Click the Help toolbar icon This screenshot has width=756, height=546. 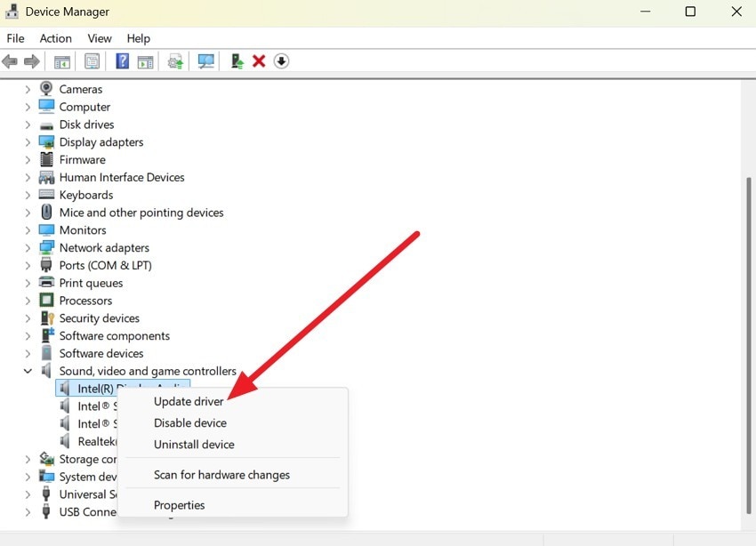122,60
